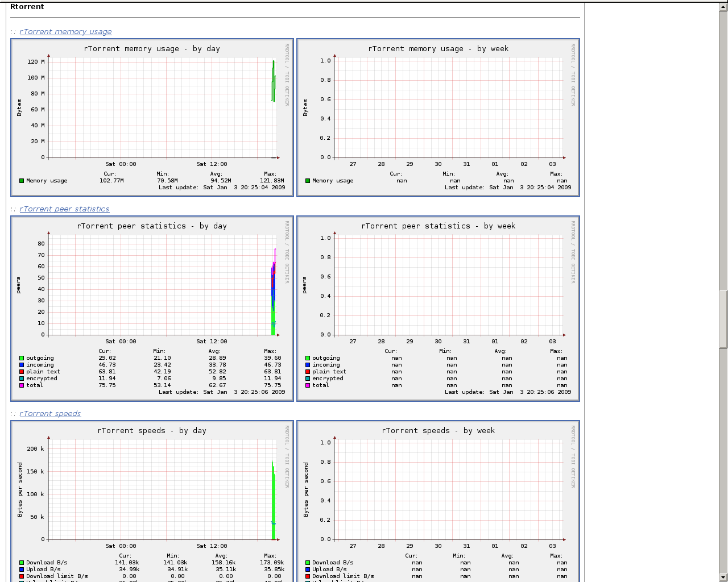Open the rTorrent memory usage link
This screenshot has width=728, height=582.
point(65,32)
